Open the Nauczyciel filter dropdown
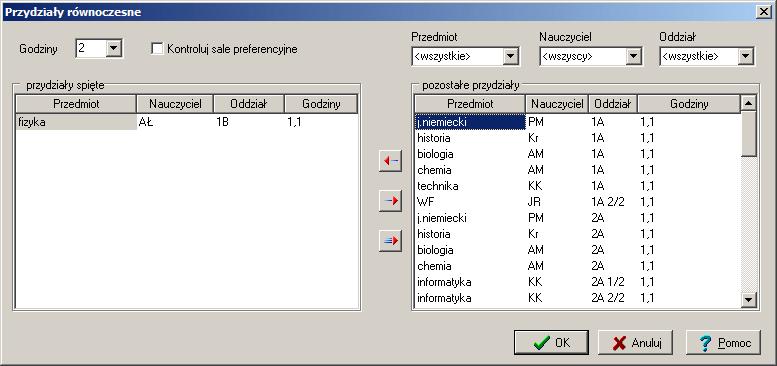Screen dimensions: 777x366 point(633,56)
